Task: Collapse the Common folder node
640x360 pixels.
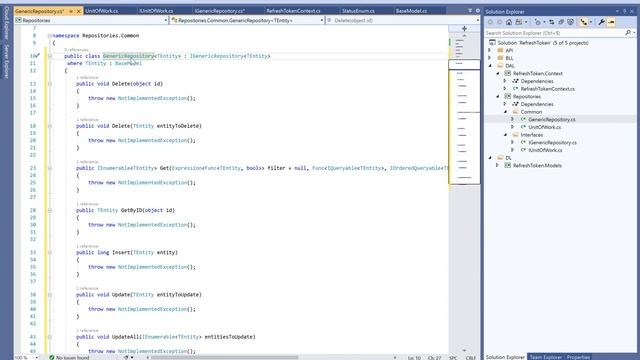Action: point(505,111)
